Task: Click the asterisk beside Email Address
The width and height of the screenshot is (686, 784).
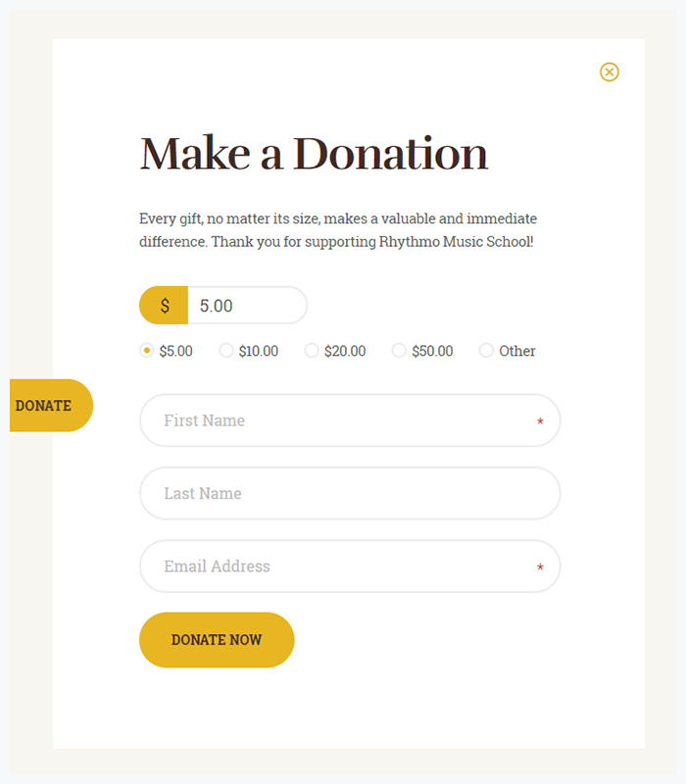Action: (x=540, y=567)
